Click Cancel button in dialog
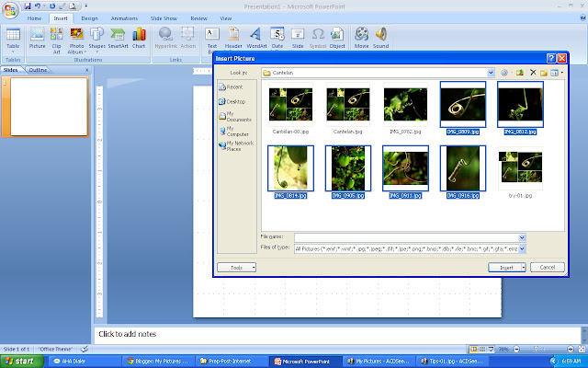588x368 pixels. tap(548, 267)
